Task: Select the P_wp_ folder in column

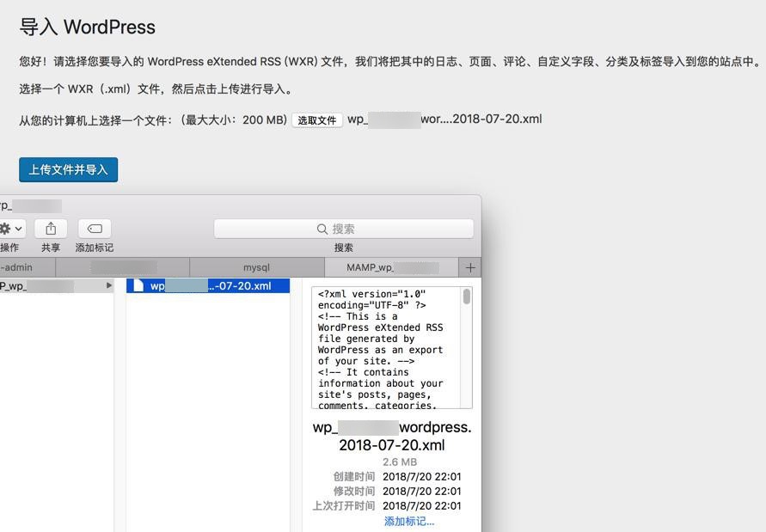Action: coord(57,286)
